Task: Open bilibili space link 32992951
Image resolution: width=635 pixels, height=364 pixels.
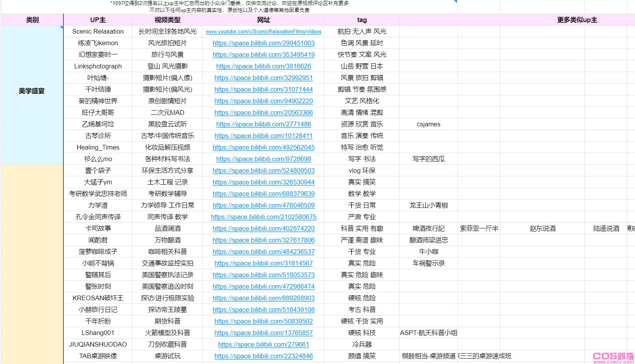Action: [264, 78]
